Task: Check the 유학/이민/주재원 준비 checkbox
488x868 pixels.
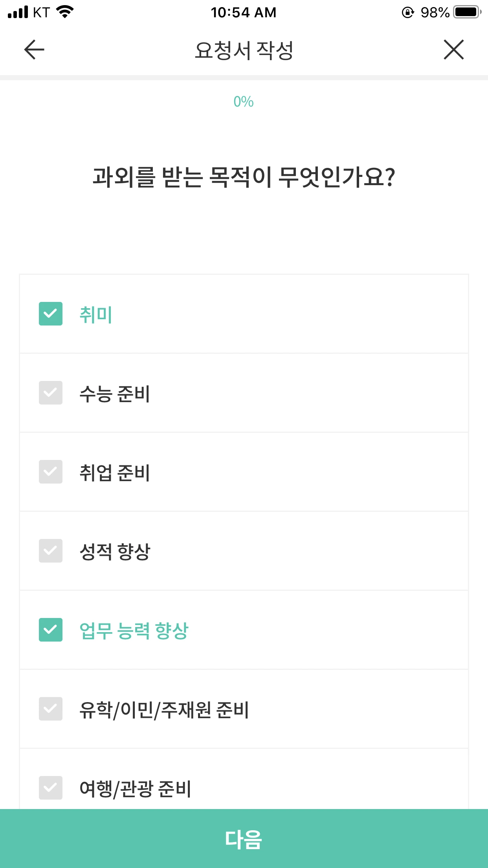Action: point(51,709)
